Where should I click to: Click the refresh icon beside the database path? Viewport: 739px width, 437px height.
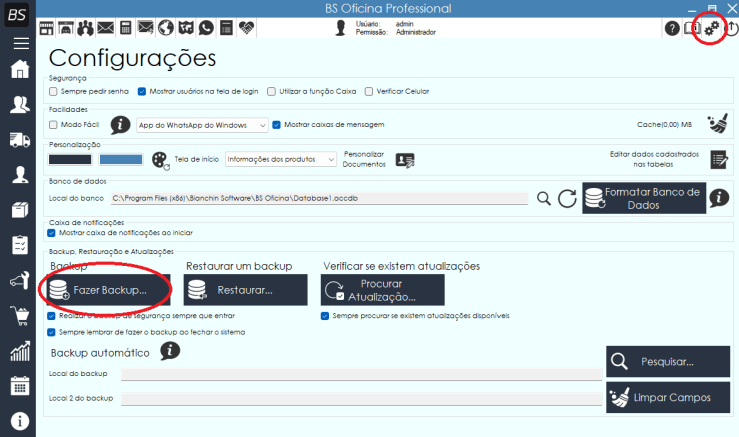pos(567,198)
